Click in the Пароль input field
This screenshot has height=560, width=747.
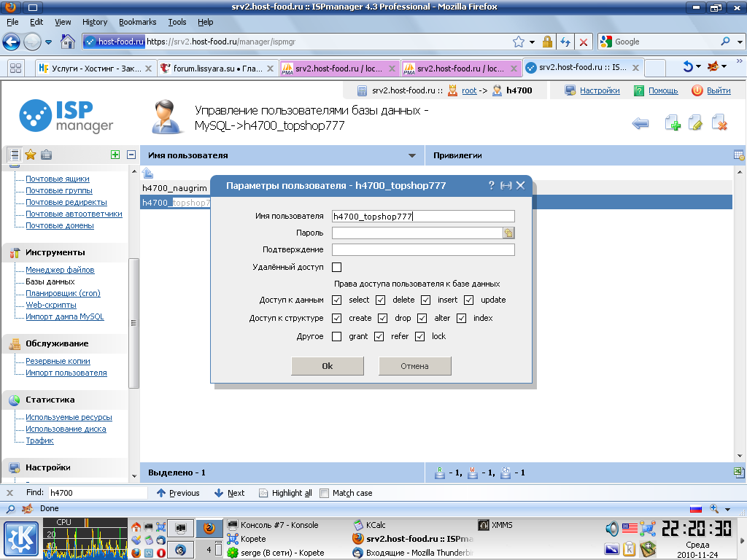(417, 233)
